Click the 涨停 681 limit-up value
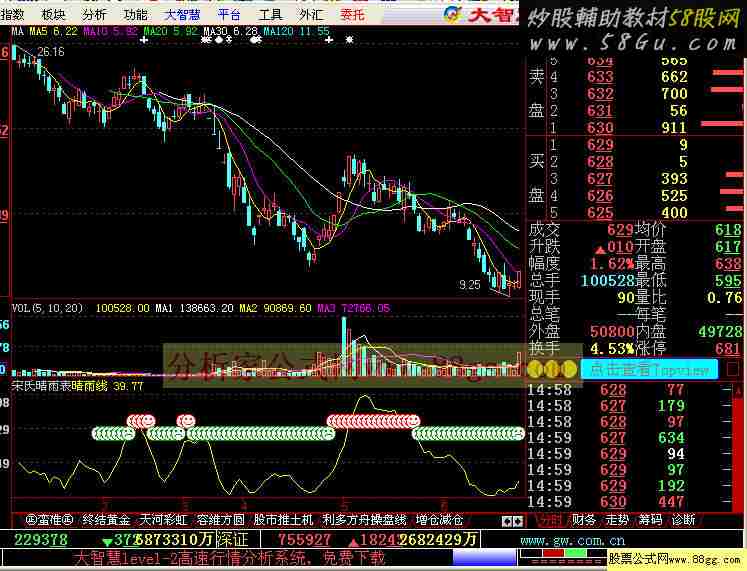 (728, 349)
